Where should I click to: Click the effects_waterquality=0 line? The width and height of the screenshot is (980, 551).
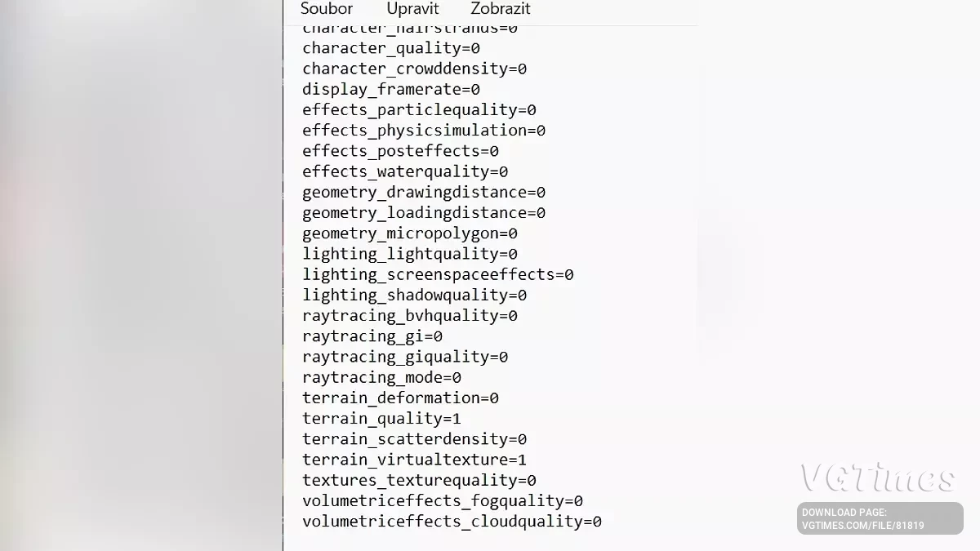(x=405, y=171)
